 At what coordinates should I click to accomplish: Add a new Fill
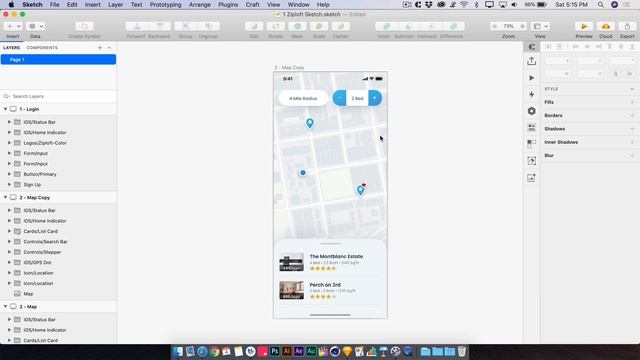632,102
